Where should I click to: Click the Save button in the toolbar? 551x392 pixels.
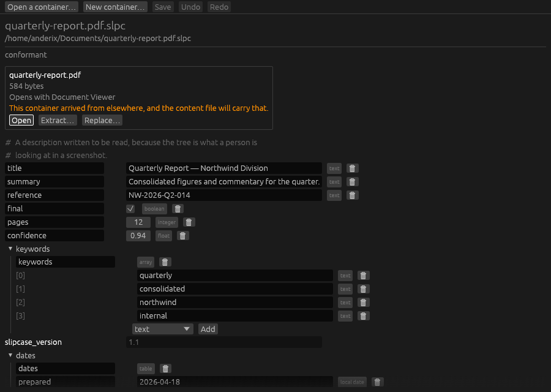163,7
